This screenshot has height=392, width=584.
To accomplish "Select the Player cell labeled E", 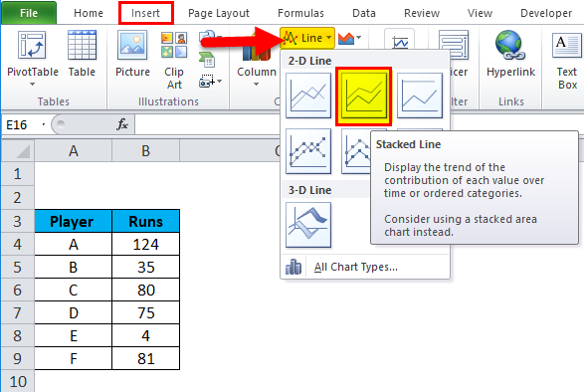I will (73, 335).
